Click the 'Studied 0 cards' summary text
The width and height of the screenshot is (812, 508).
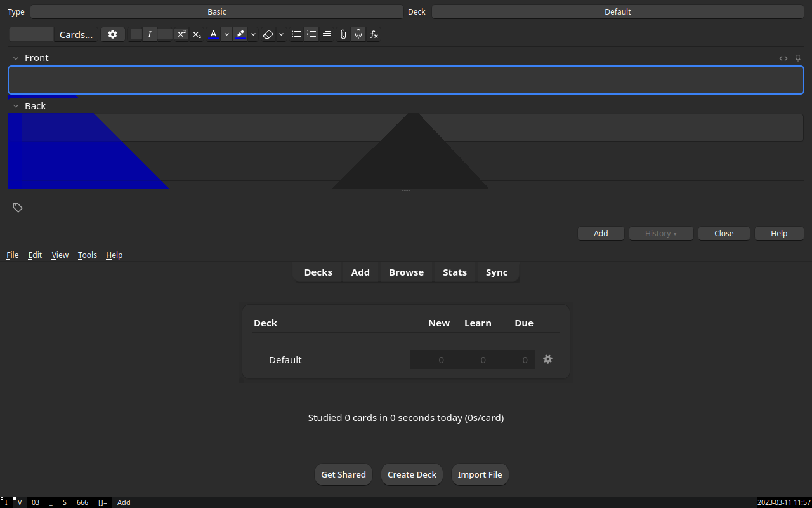point(406,418)
